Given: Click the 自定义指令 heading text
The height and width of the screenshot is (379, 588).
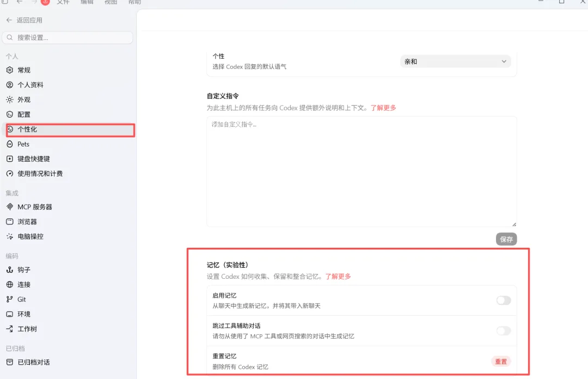Looking at the screenshot, I should (223, 96).
